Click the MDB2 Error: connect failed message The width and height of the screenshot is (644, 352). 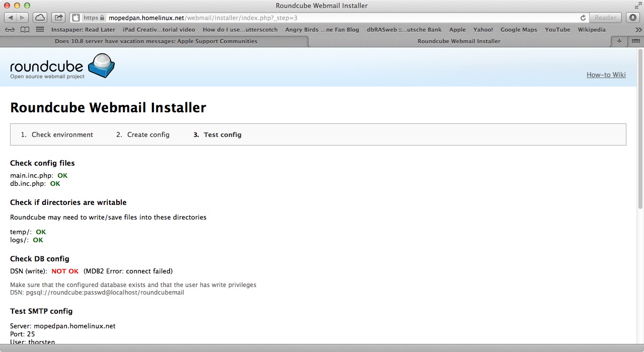pyautogui.click(x=128, y=271)
